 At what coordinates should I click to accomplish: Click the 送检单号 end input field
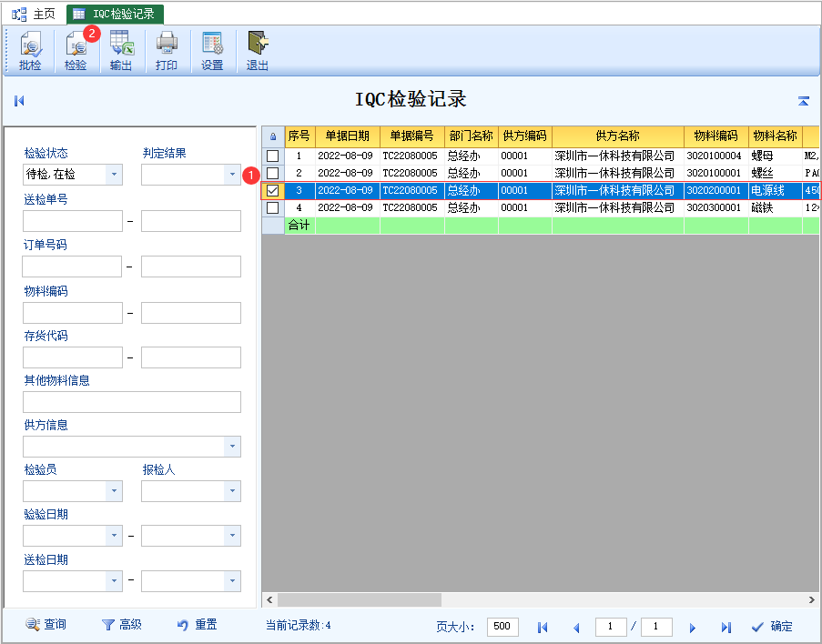(191, 221)
